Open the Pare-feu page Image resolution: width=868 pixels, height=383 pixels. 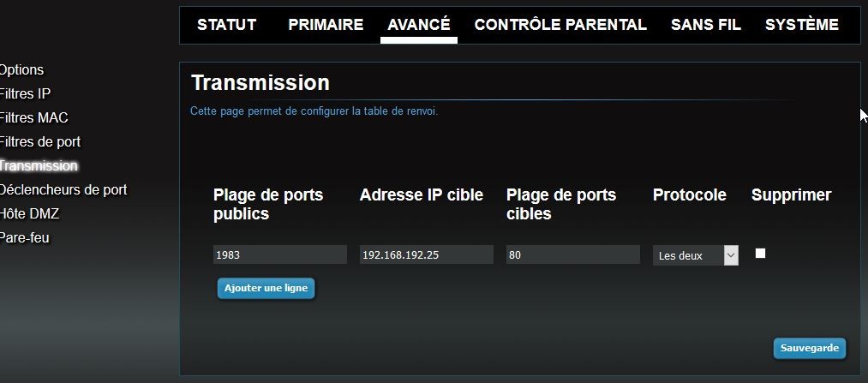pyautogui.click(x=25, y=238)
